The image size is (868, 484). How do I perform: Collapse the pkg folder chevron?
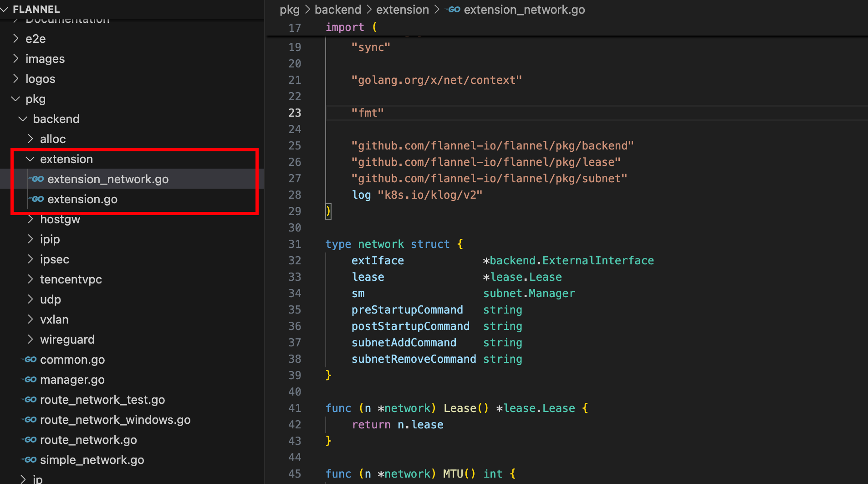[16, 98]
